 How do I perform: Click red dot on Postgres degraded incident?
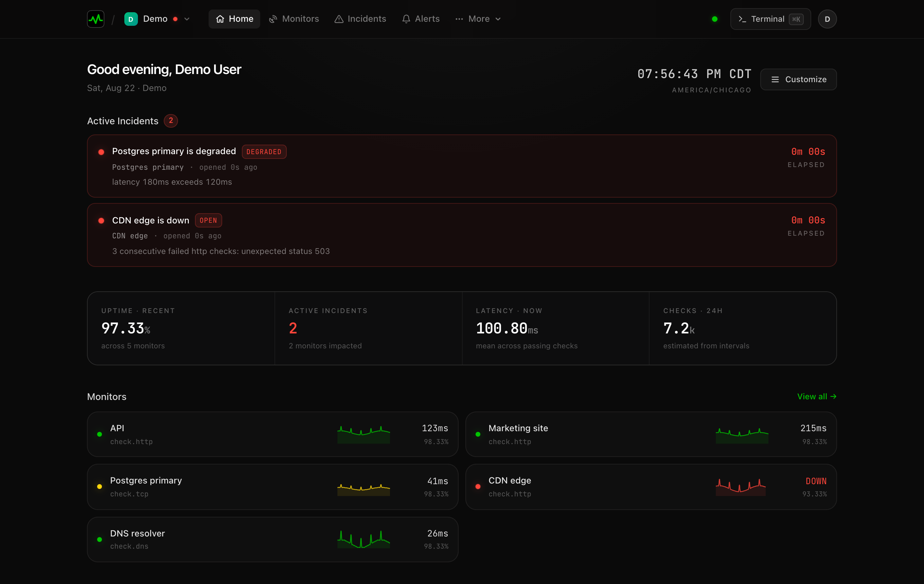click(101, 152)
